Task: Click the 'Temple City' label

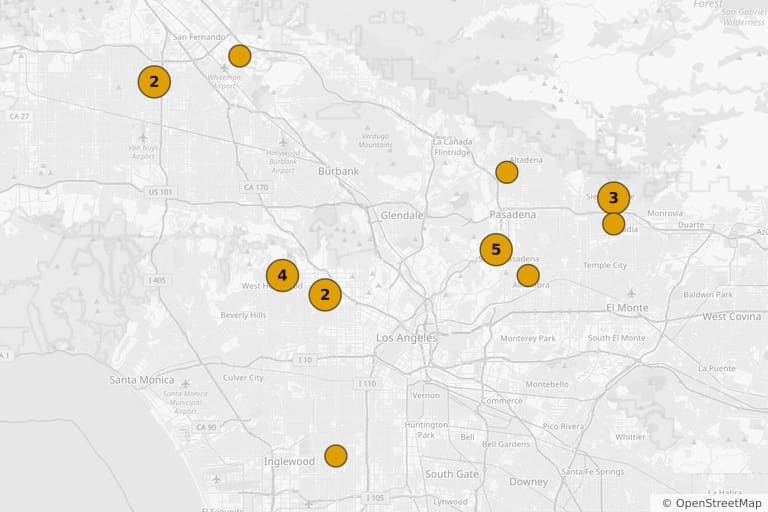Action: (605, 265)
